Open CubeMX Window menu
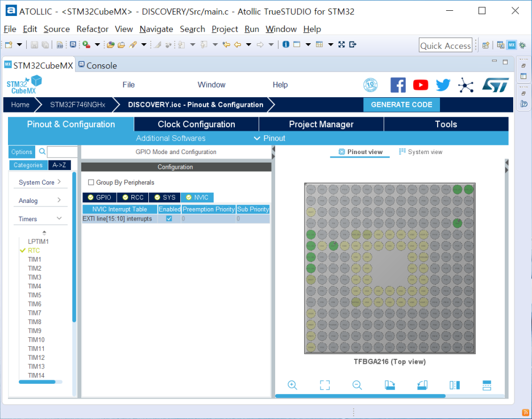 pos(211,85)
